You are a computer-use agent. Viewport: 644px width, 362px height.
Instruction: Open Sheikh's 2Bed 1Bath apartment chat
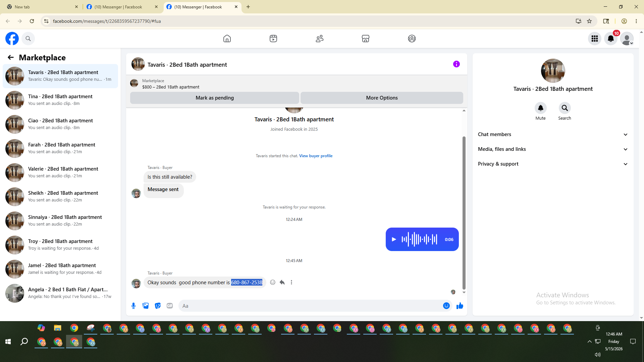tap(60, 197)
